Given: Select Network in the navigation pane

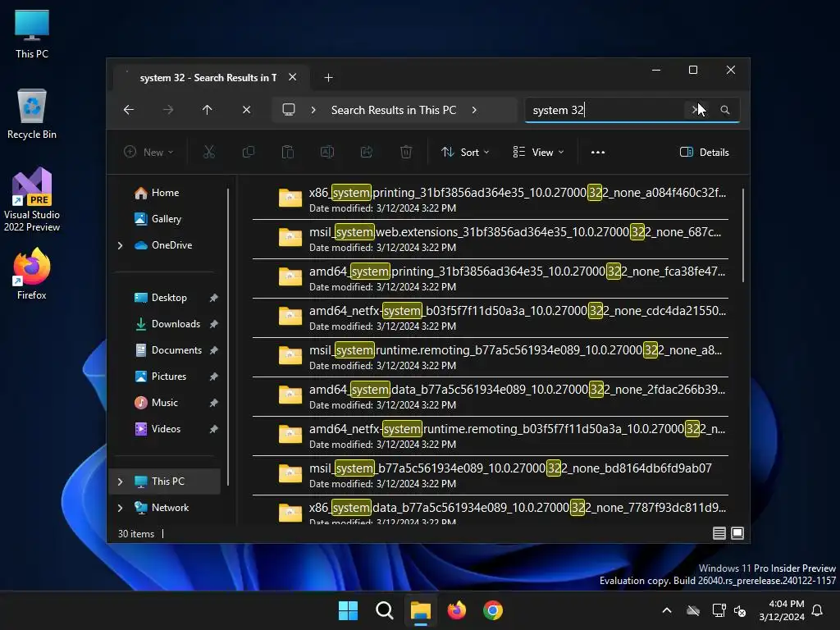Looking at the screenshot, I should [x=170, y=508].
